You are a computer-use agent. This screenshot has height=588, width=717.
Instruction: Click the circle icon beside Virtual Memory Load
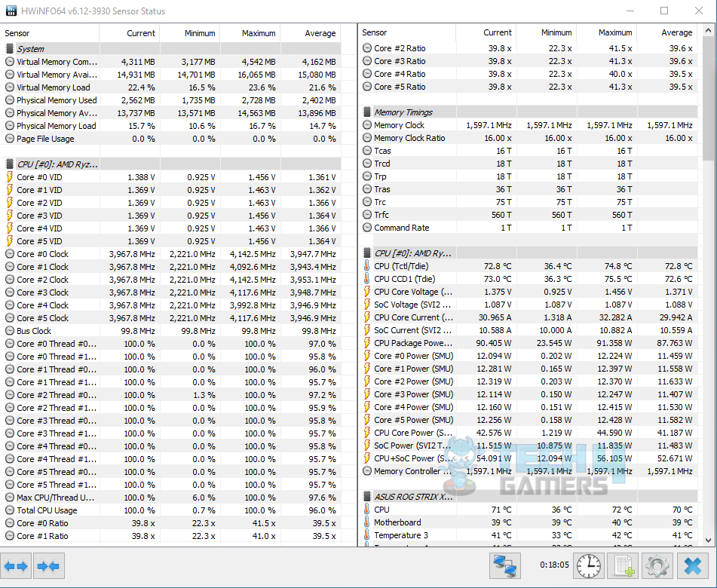coord(9,87)
